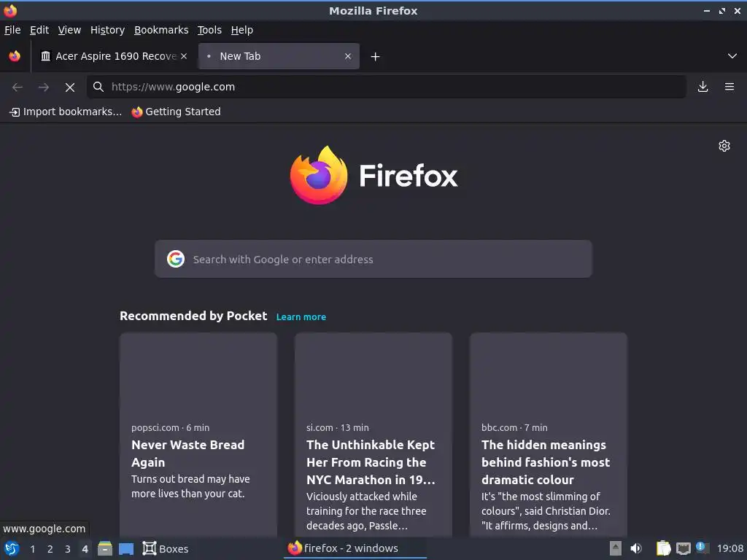Go forward one page

[x=43, y=87]
